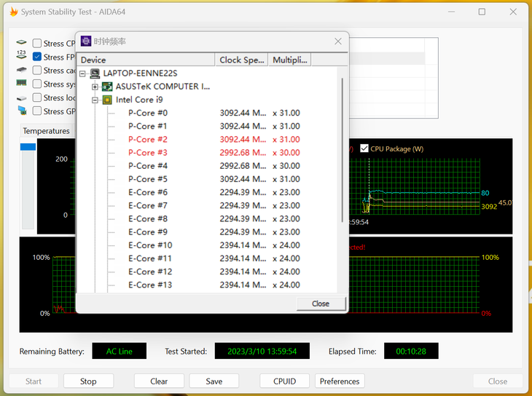The image size is (532, 396).
Task: Click the LAPTOP-EENNE22S label
Action: click(140, 74)
